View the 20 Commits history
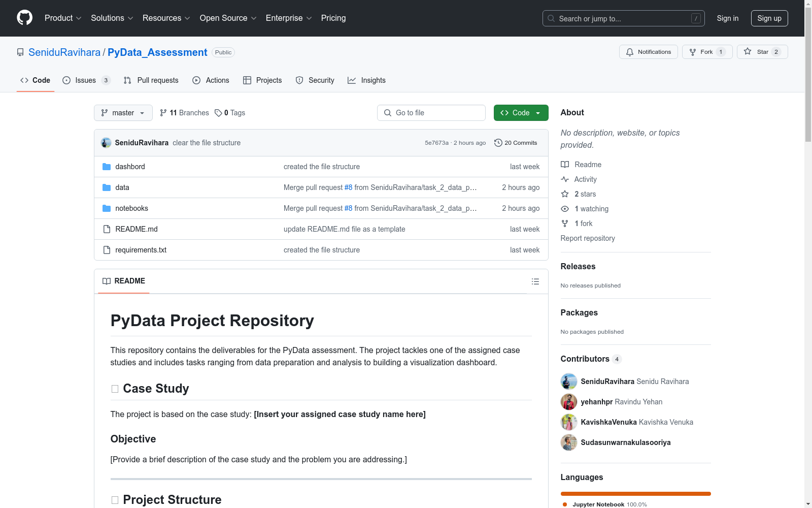 [516, 143]
